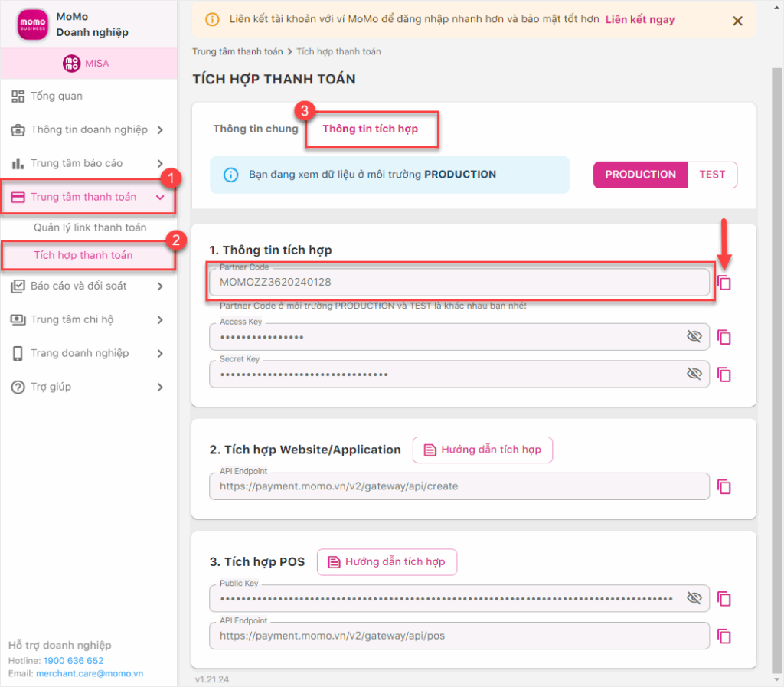Click the info icon in the PRODUCTION notice
The image size is (784, 687).
[230, 175]
